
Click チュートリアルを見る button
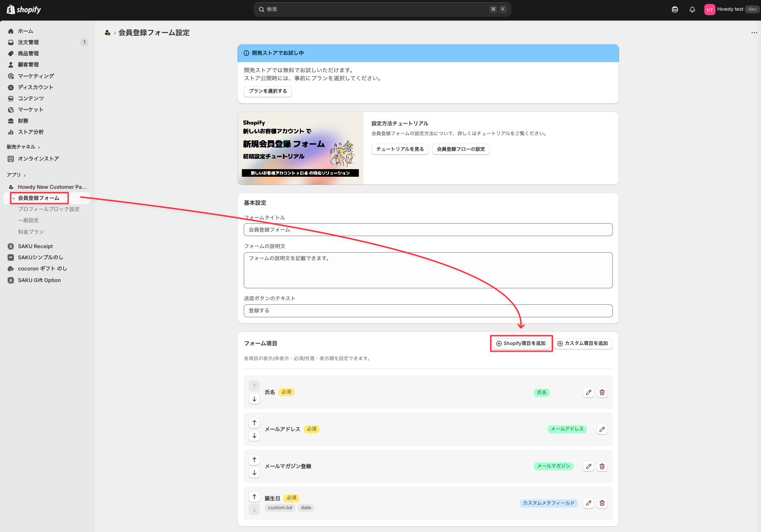400,149
